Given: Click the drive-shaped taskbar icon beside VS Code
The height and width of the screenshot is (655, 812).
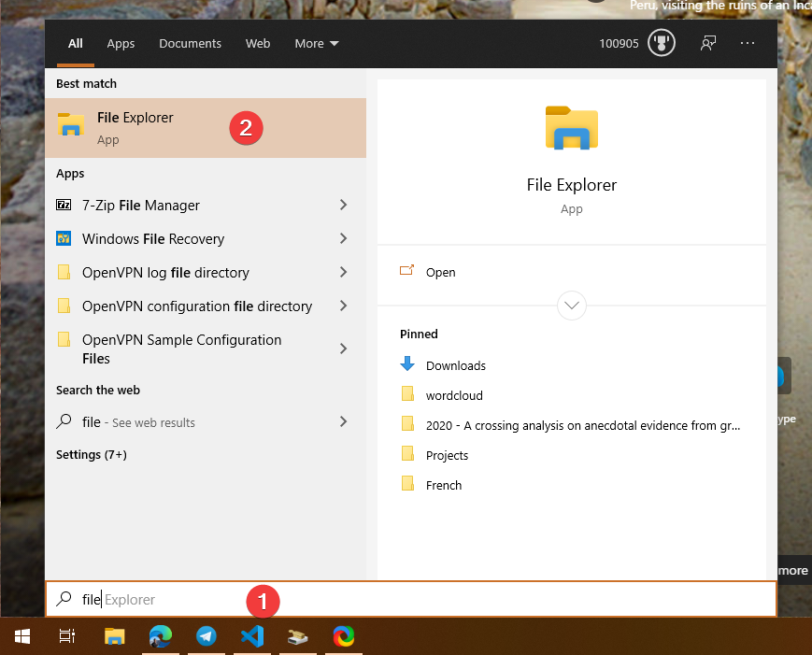Looking at the screenshot, I should click(298, 636).
